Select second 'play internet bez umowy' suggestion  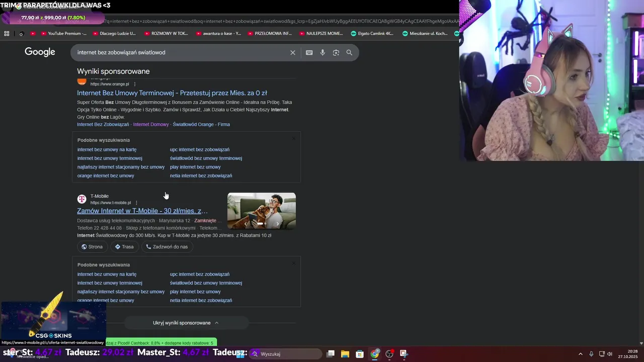[x=195, y=292]
